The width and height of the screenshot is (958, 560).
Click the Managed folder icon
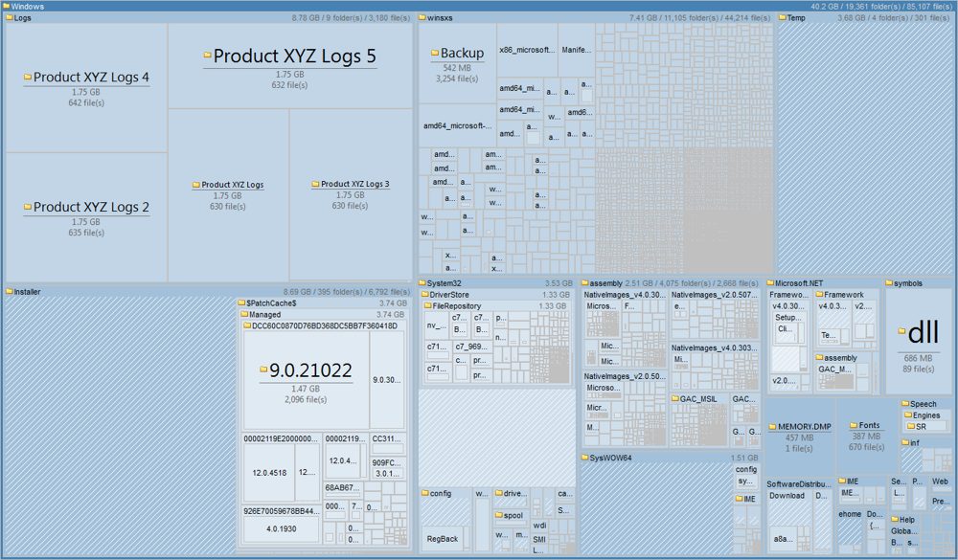pos(244,315)
